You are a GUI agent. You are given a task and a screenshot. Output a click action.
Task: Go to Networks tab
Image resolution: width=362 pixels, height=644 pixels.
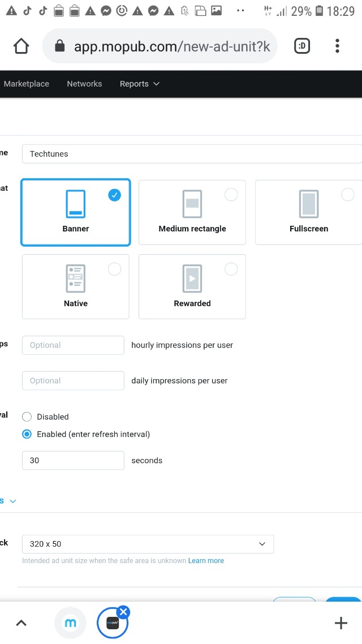84,84
